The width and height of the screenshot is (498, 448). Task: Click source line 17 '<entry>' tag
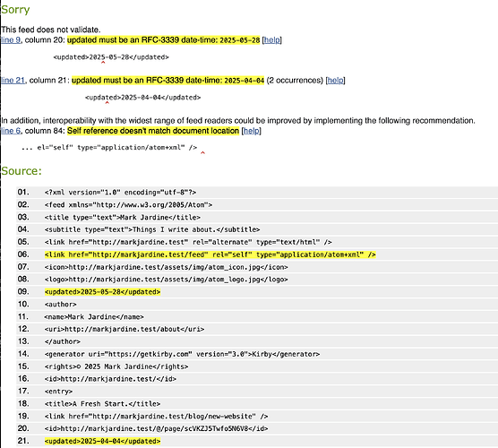(59, 392)
